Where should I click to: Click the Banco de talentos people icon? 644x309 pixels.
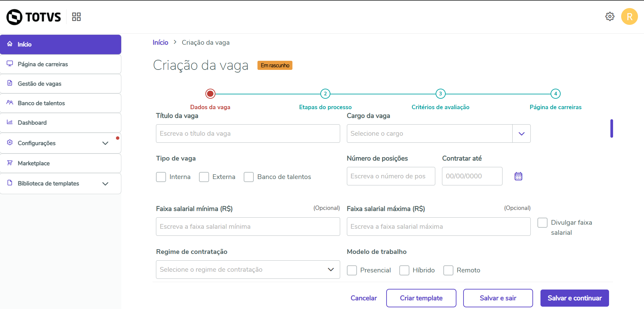point(10,103)
